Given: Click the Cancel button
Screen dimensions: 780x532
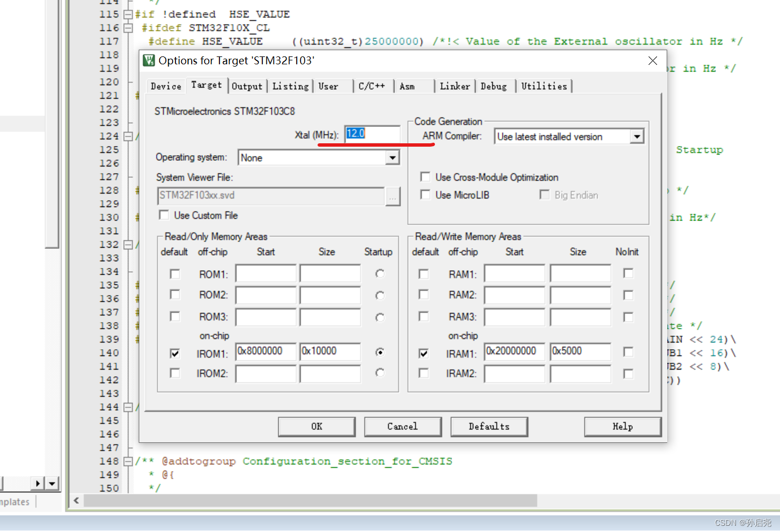Looking at the screenshot, I should pos(403,427).
